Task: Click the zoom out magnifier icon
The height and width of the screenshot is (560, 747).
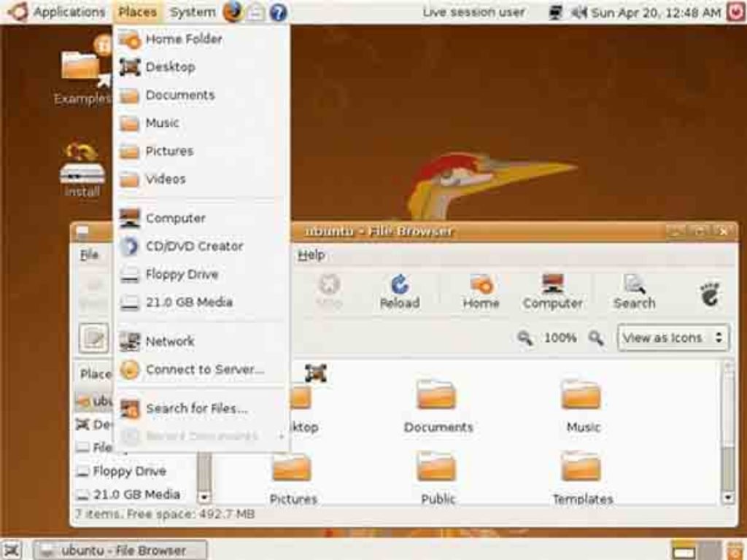Action: click(x=525, y=338)
